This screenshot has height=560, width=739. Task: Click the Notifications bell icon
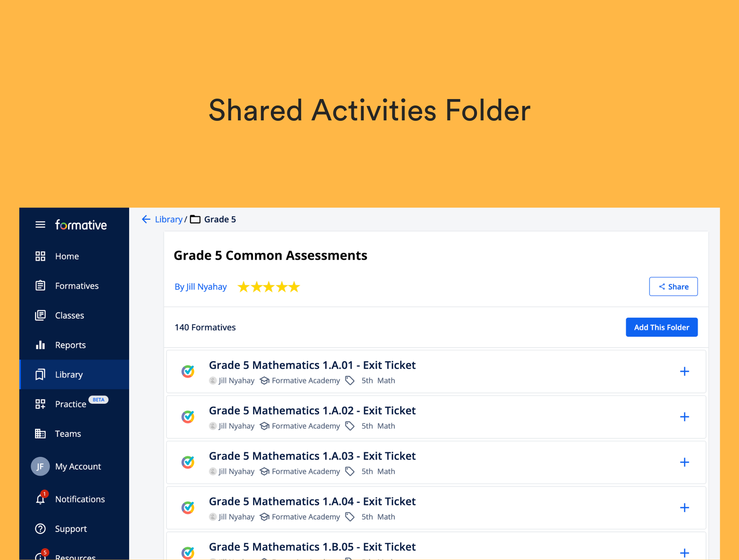pos(40,499)
